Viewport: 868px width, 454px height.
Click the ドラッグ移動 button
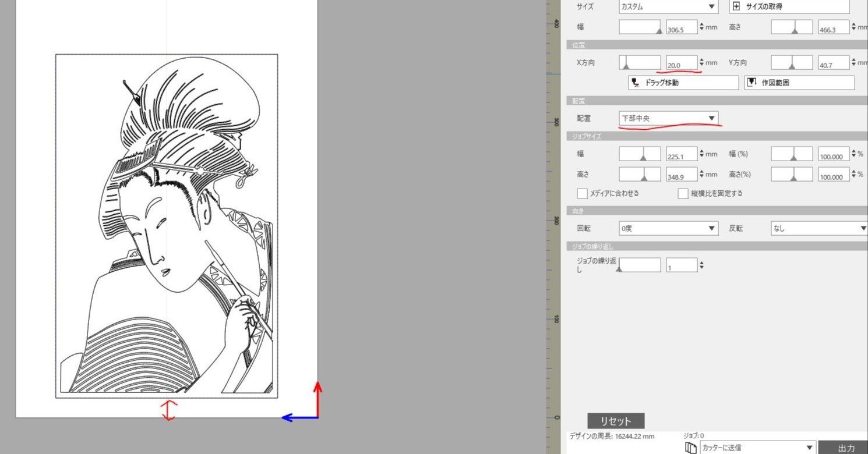click(x=683, y=83)
